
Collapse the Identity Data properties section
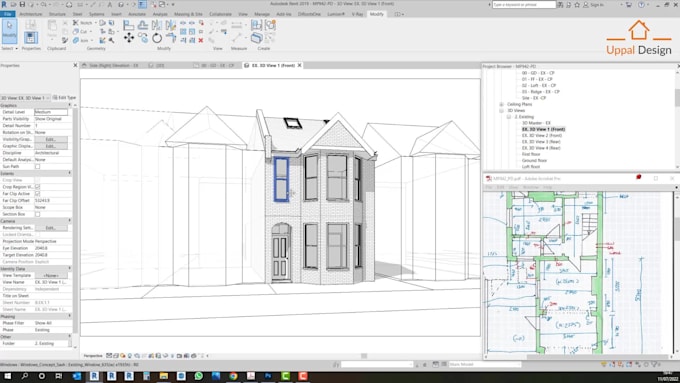[69, 268]
